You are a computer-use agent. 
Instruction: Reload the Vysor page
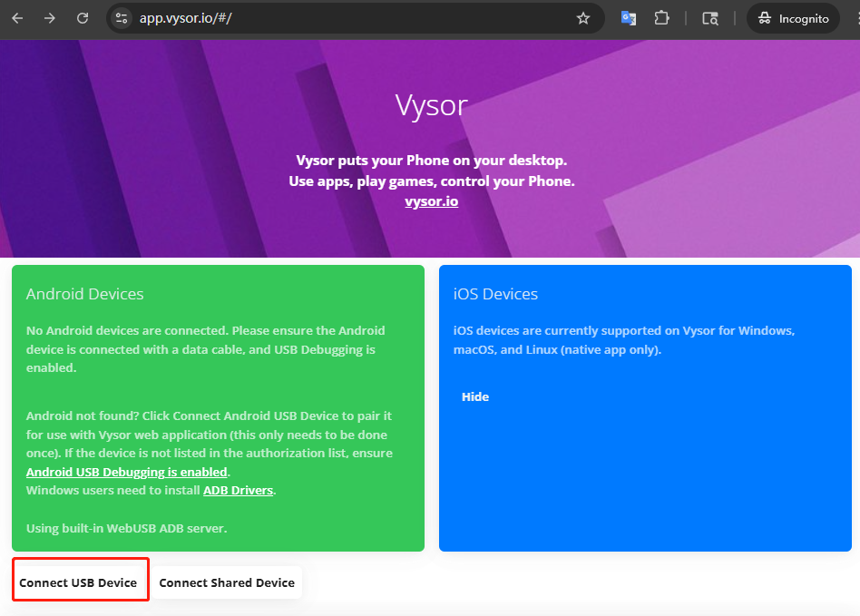(83, 18)
